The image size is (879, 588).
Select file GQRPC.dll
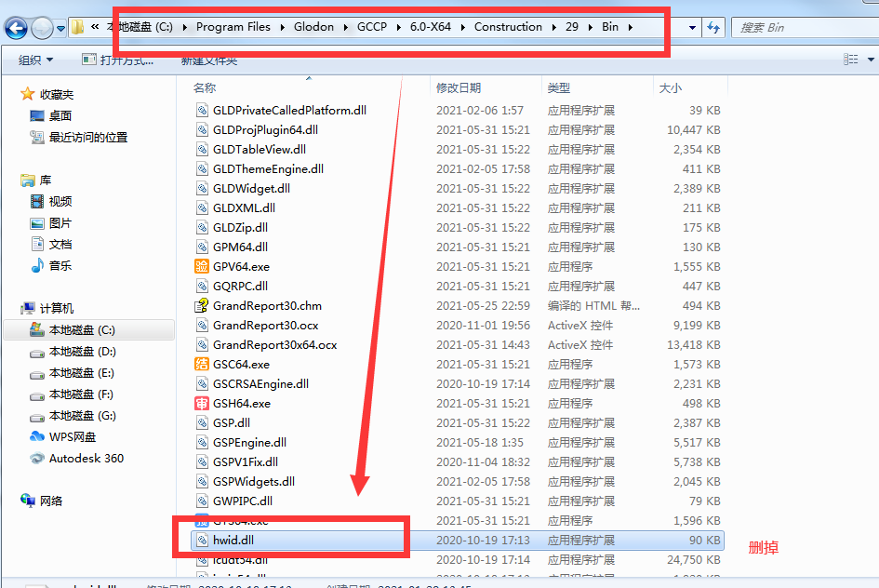pos(241,286)
